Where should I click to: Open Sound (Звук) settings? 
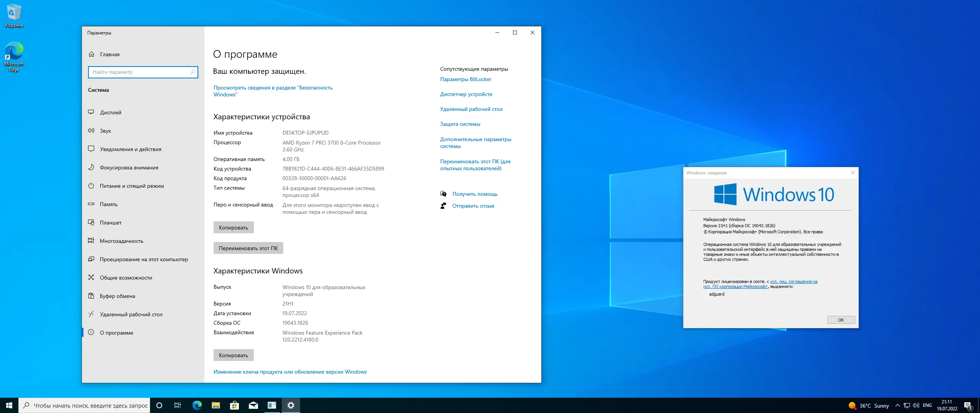[x=105, y=131]
